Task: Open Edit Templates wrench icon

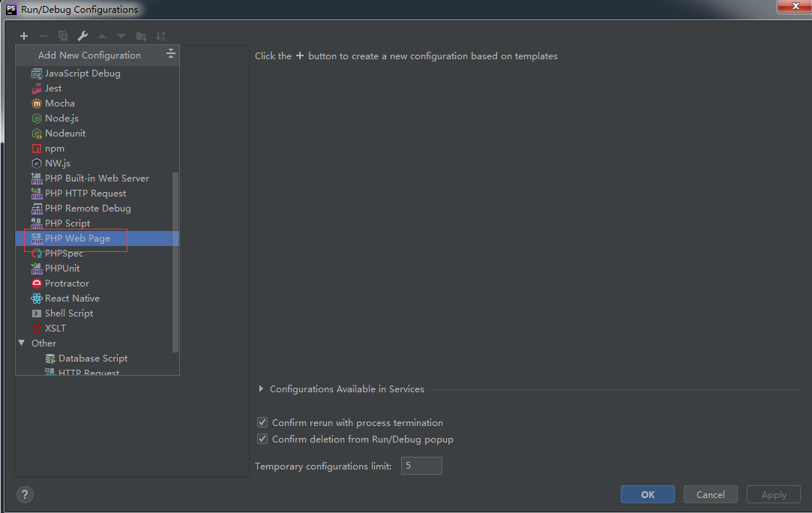Action: click(x=82, y=36)
